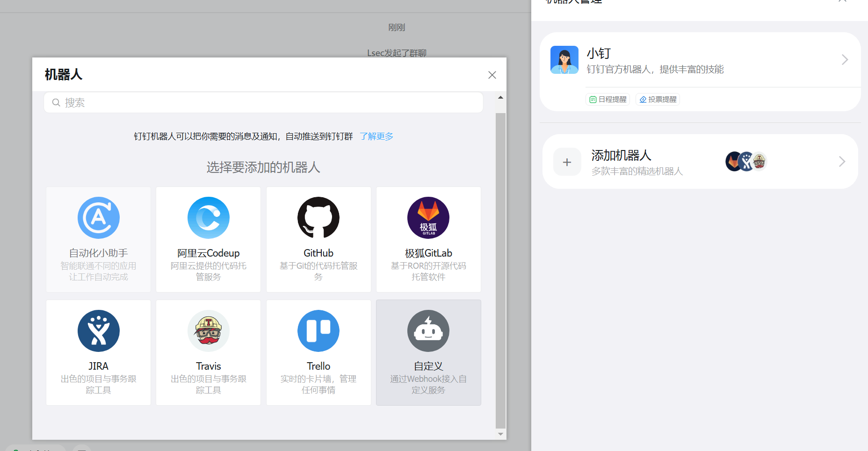The image size is (868, 451).
Task: Click the 小钉 assistant avatar
Action: (564, 60)
